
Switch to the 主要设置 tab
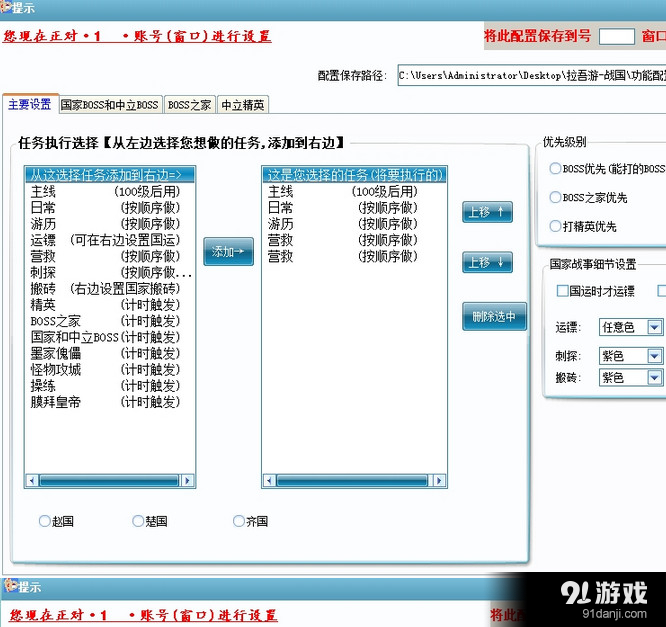(x=30, y=104)
